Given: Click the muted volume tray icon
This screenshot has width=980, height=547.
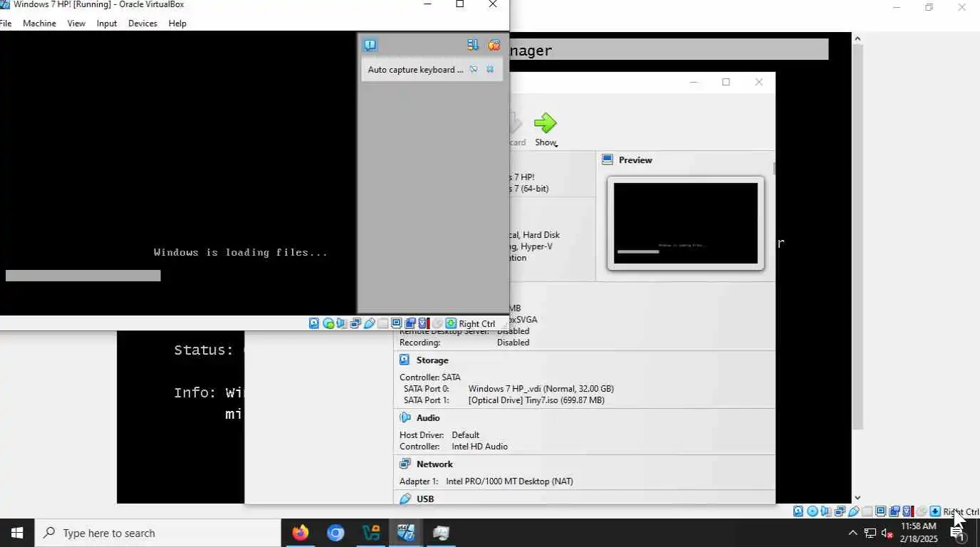Looking at the screenshot, I should 887,533.
